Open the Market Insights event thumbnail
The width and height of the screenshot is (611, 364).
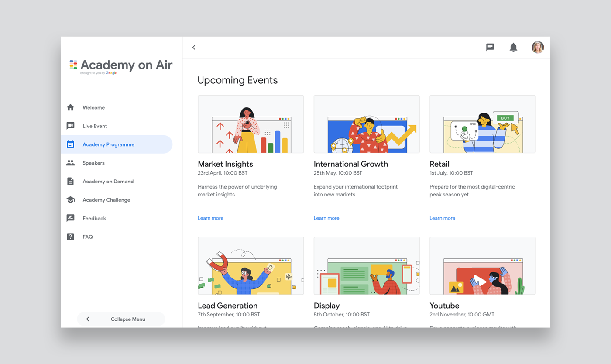click(x=251, y=124)
